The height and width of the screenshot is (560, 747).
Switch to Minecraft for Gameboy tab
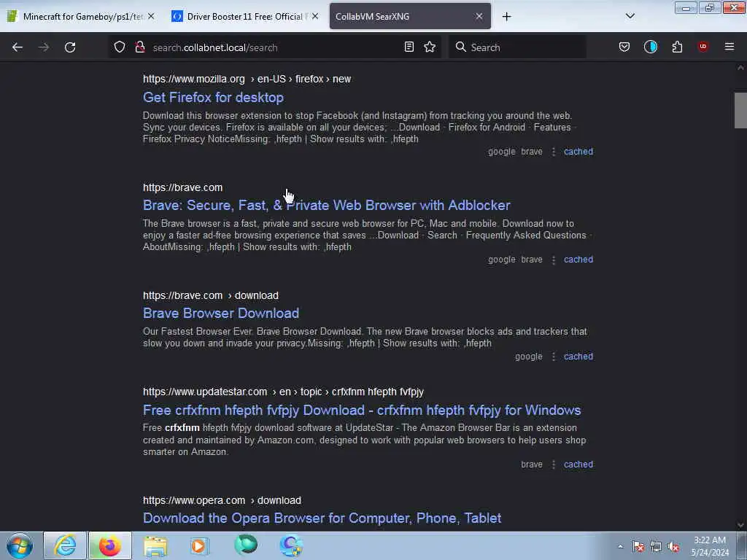click(x=83, y=17)
